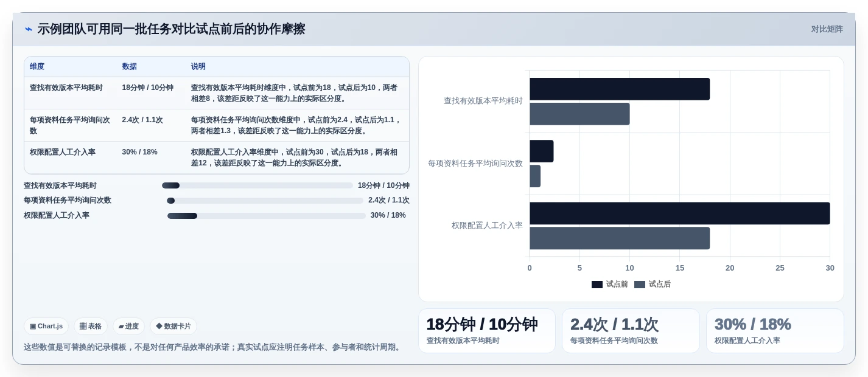Select the 表格 tag chip
The image size is (868, 377).
91,327
